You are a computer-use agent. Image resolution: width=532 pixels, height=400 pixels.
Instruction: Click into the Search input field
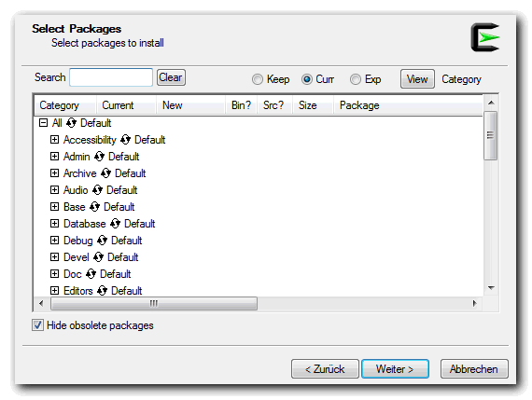[x=111, y=77]
